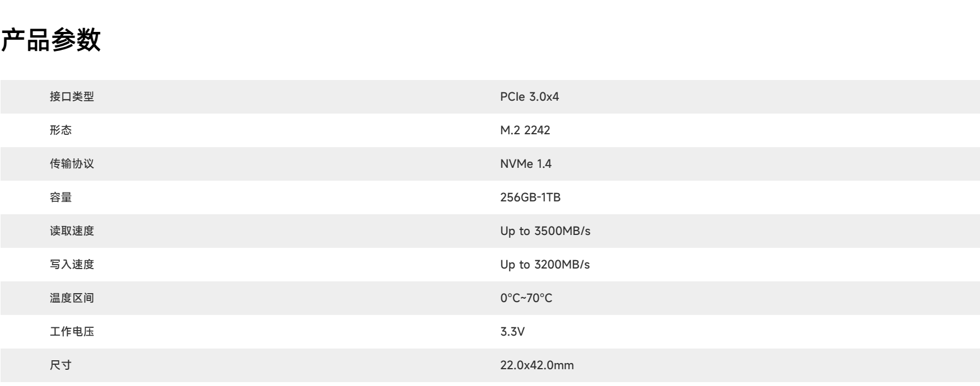Select the 22.0x42.0mm dimension value
980x386 pixels.
[x=536, y=365]
